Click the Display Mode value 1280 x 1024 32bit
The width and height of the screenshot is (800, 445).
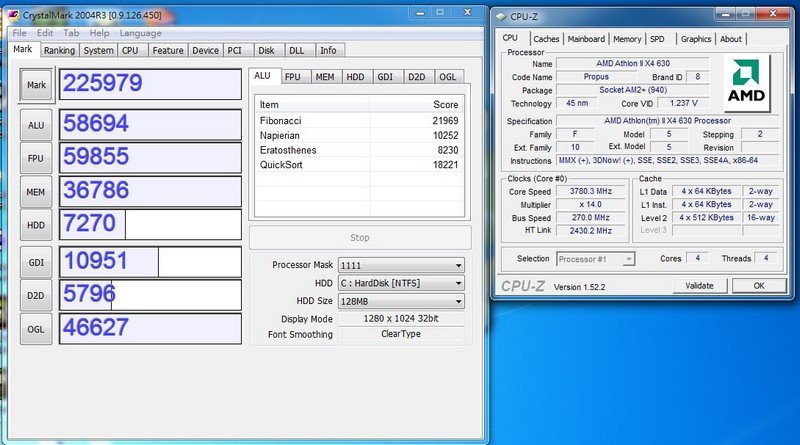pos(401,318)
